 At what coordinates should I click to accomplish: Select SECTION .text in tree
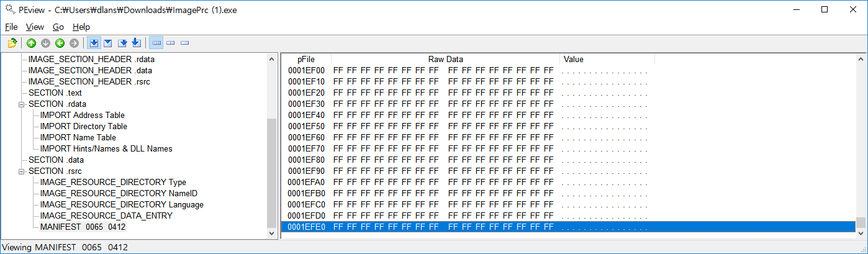click(x=55, y=93)
